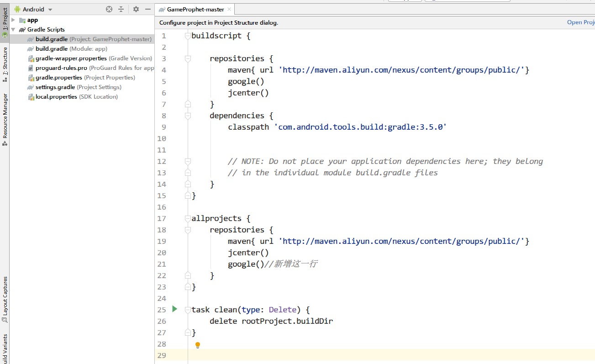Click the locate/scroll-from-source target icon

point(109,9)
